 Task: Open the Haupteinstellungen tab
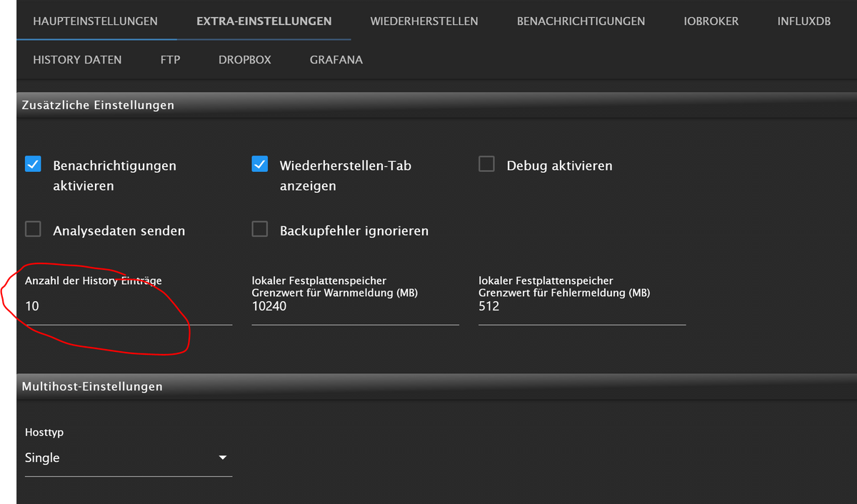pyautogui.click(x=96, y=21)
